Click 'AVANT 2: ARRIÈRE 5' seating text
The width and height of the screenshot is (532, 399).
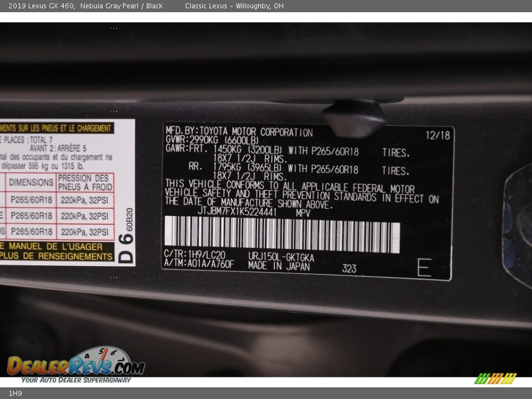pos(58,149)
